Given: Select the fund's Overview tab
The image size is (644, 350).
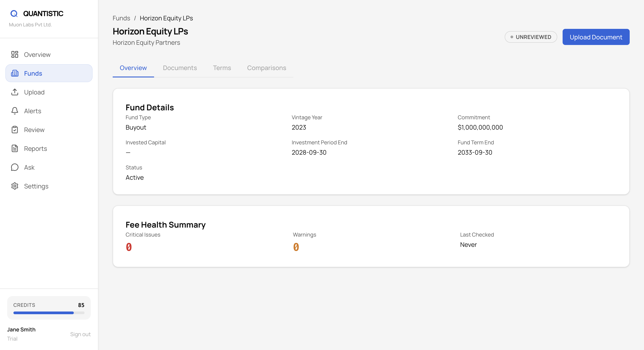Looking at the screenshot, I should [133, 68].
